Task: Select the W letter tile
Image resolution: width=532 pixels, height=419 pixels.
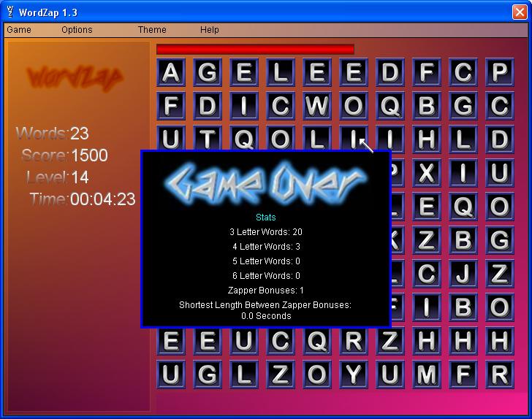Action: [x=317, y=106]
